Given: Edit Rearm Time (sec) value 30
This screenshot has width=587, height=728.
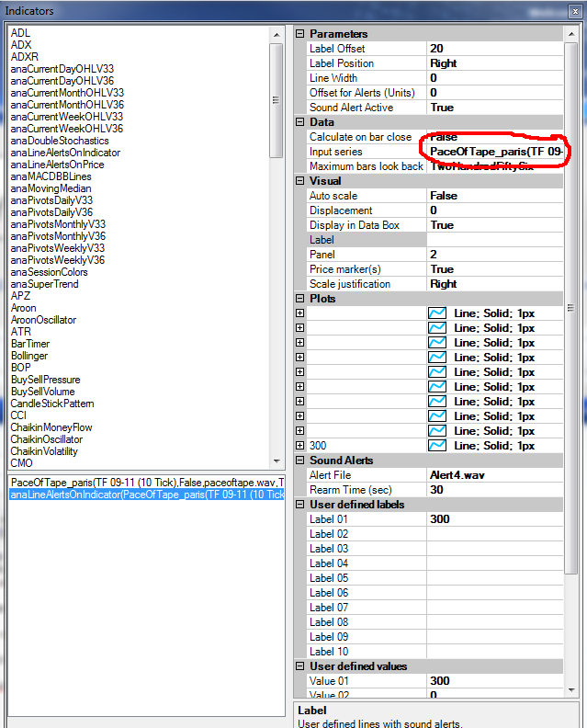Looking at the screenshot, I should [494, 490].
